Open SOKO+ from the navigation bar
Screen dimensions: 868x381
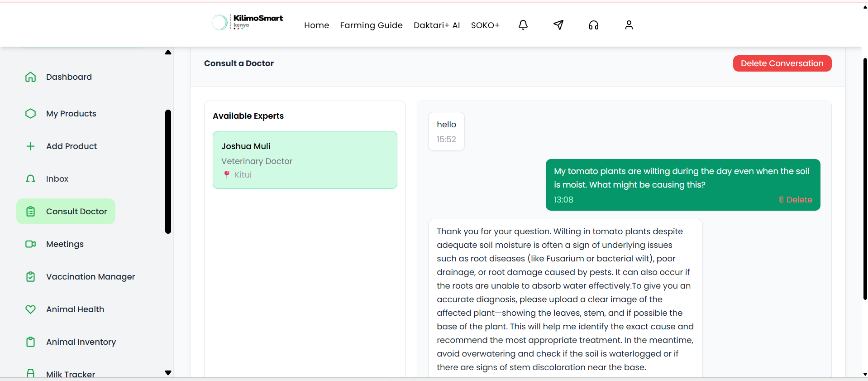[485, 25]
